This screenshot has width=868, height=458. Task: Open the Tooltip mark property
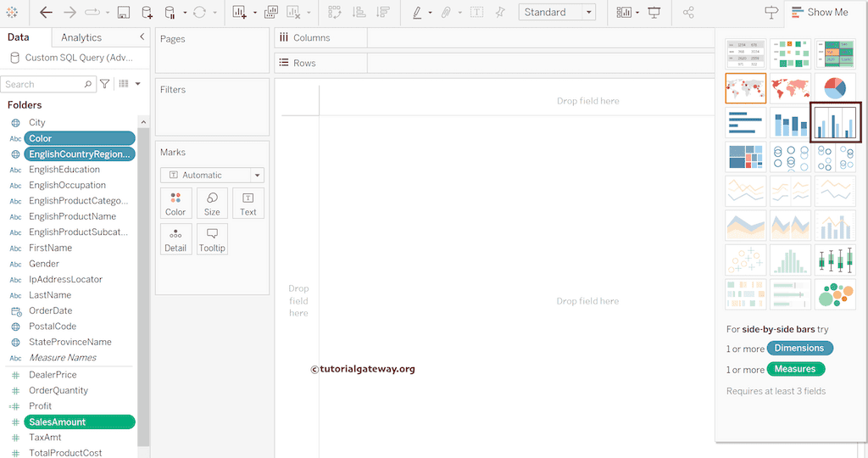point(212,239)
